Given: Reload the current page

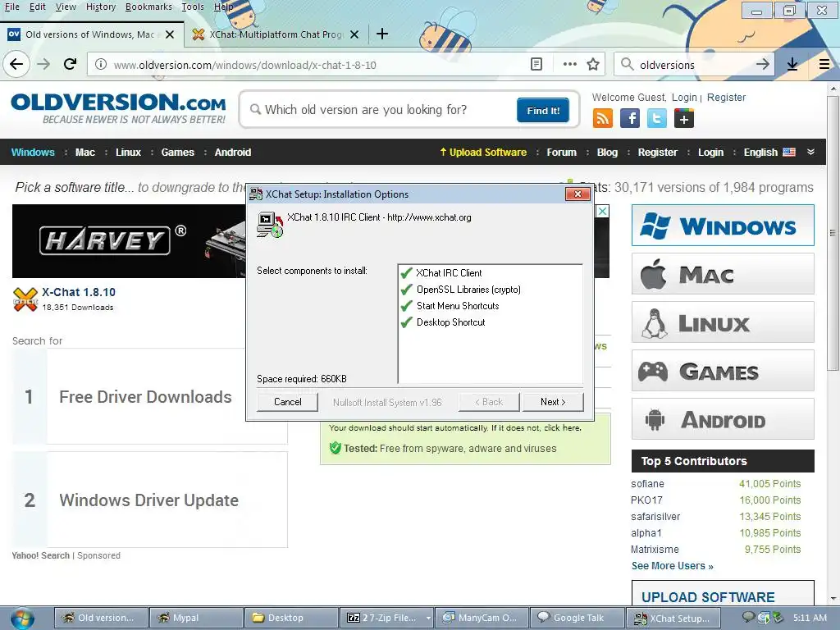Looking at the screenshot, I should tap(71, 64).
